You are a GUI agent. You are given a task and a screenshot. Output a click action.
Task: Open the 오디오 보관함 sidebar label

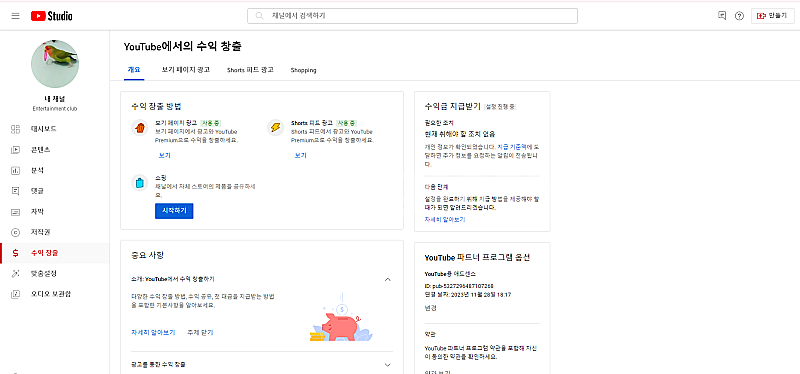point(51,294)
